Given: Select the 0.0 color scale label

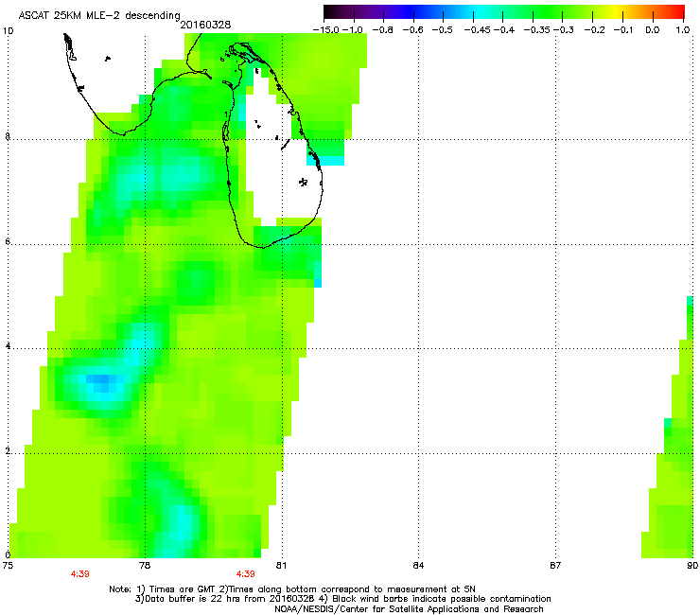Looking at the screenshot, I should 653,30.
